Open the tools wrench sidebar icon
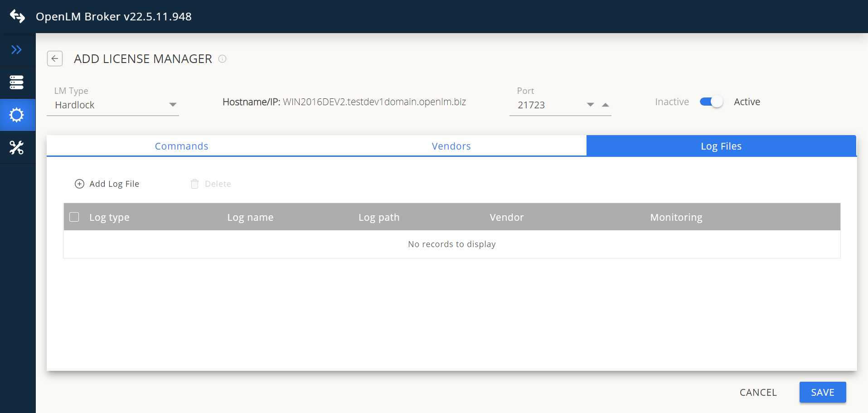 (17, 148)
